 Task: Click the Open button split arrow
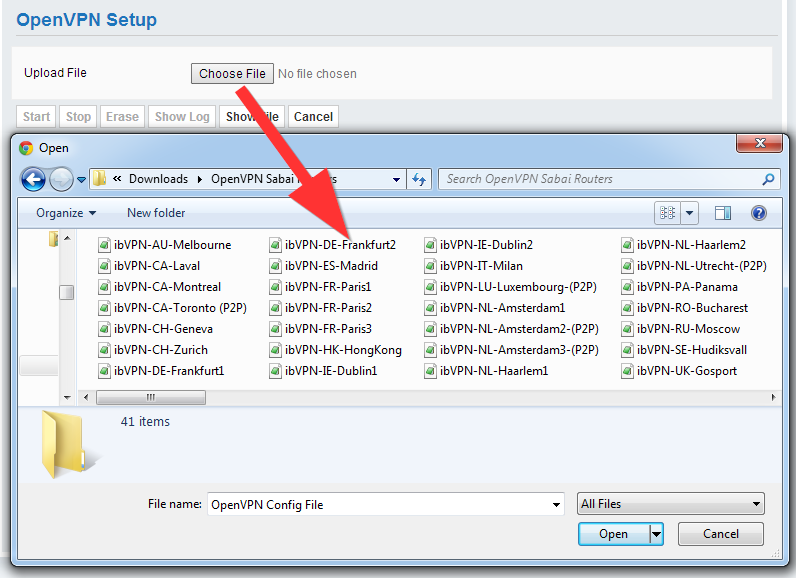[x=656, y=534]
